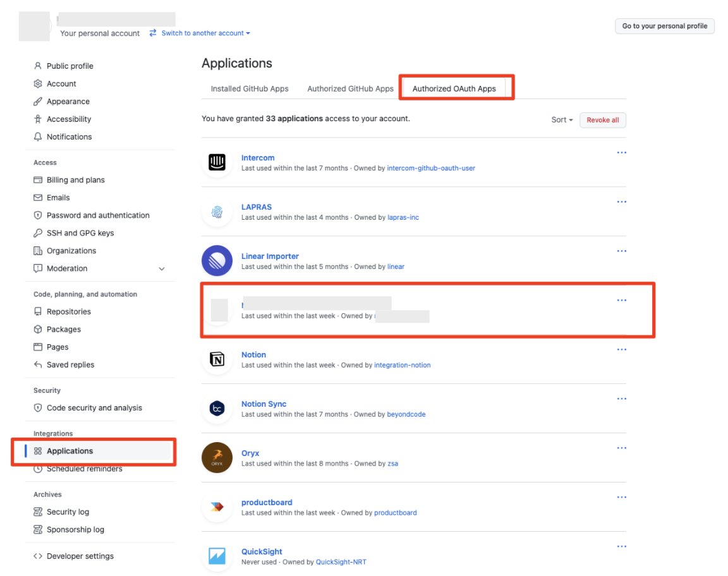
Task: Click the Moderation report icon
Action: pyautogui.click(x=38, y=268)
